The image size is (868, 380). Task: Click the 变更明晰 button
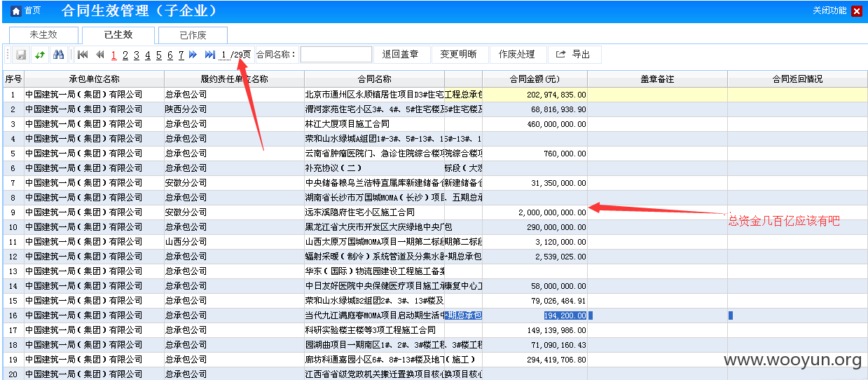point(459,54)
